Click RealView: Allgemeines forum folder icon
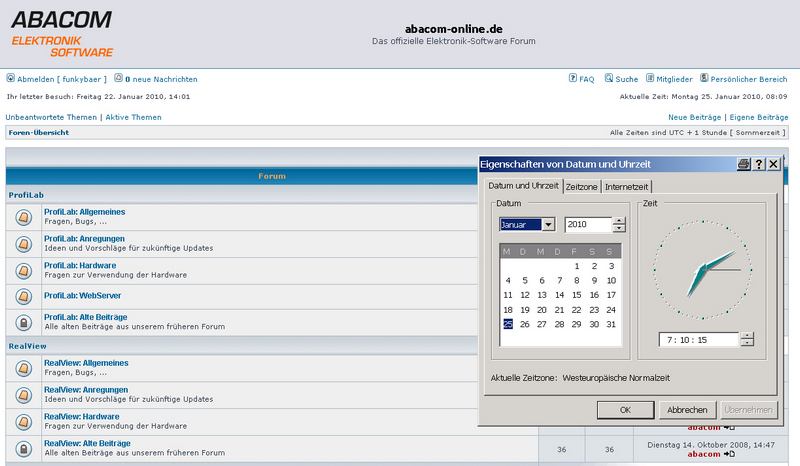The width and height of the screenshot is (800, 466). pos(23,368)
